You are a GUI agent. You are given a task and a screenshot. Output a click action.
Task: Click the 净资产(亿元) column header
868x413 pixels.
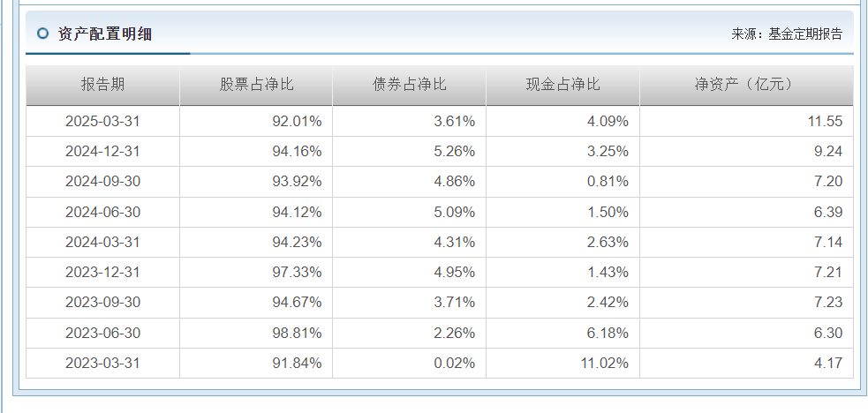[745, 85]
